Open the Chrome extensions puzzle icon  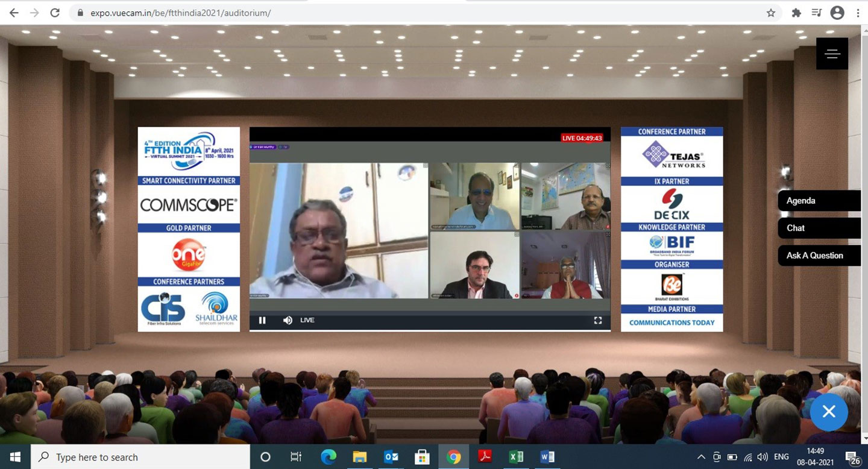click(x=796, y=13)
